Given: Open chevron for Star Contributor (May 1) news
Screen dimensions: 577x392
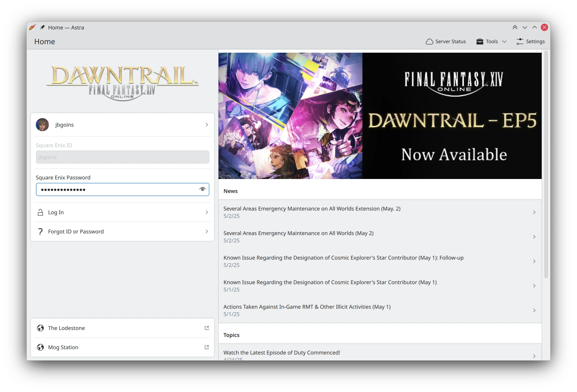Looking at the screenshot, I should [x=534, y=286].
